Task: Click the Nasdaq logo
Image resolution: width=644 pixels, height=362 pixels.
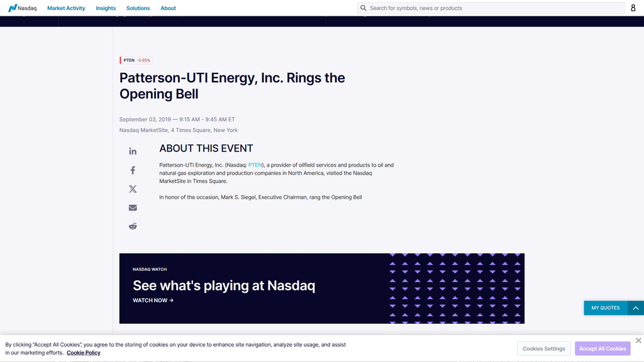Action: (22, 8)
